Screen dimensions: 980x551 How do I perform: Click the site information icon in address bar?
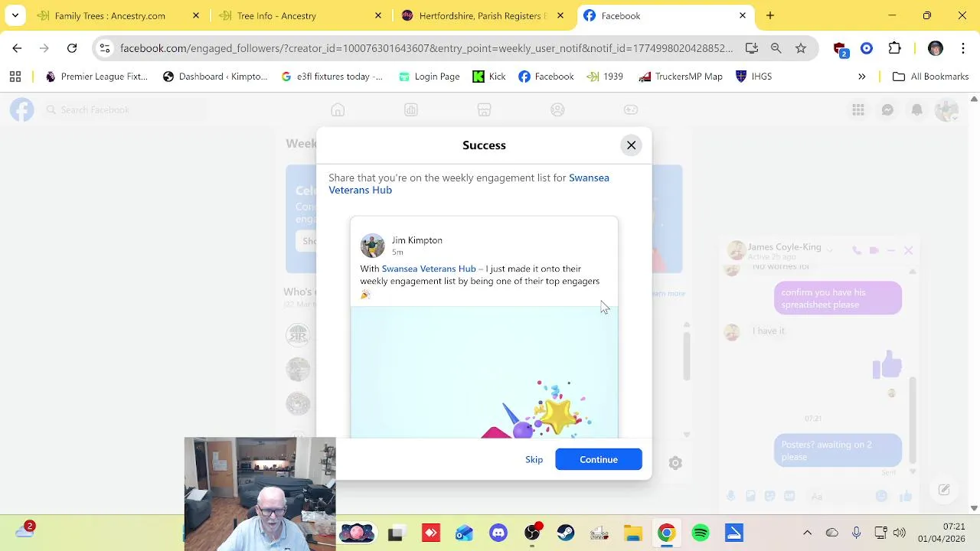click(x=105, y=48)
